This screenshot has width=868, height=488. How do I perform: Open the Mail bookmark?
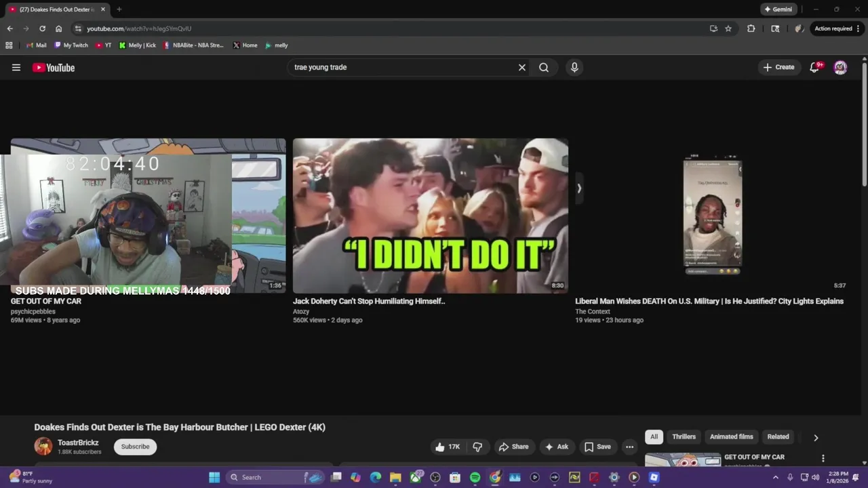(x=36, y=45)
